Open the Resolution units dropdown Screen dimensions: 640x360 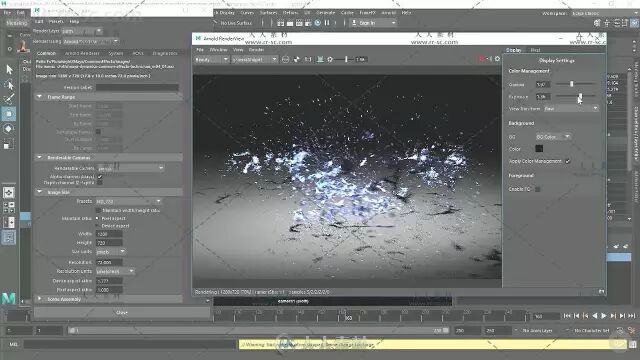tap(115, 271)
